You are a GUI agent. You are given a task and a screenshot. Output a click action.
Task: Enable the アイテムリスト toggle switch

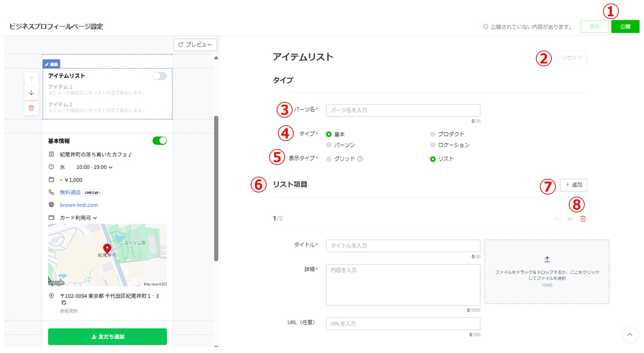coord(159,76)
